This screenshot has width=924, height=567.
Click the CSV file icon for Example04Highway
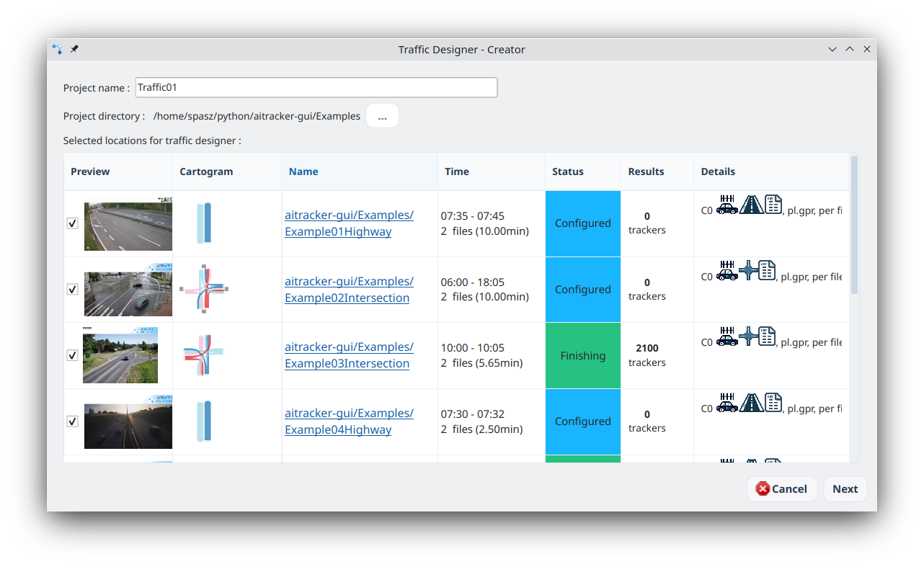(x=773, y=402)
